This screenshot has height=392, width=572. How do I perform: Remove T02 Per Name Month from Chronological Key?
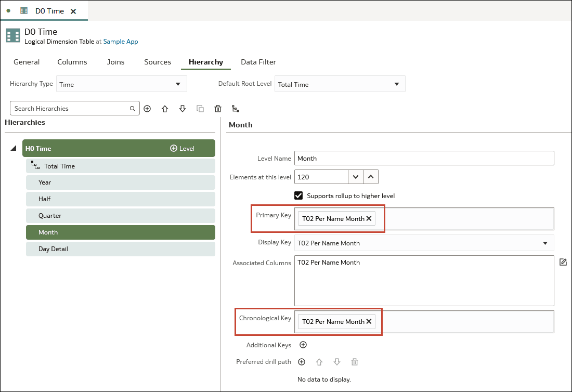369,321
